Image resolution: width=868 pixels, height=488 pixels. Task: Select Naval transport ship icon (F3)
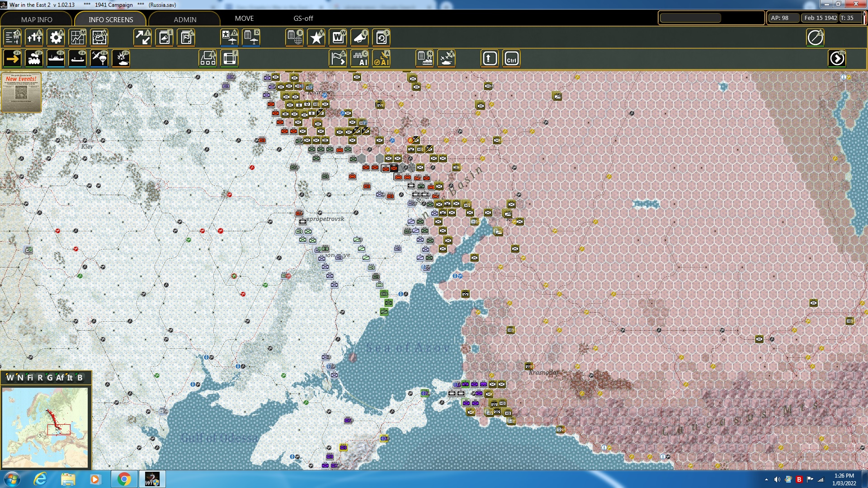point(56,58)
